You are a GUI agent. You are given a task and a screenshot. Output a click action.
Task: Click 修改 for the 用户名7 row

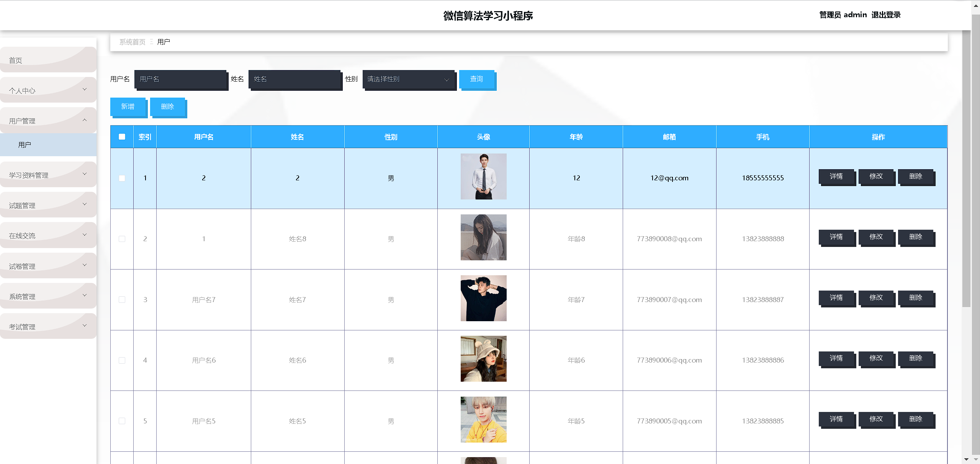click(x=876, y=298)
